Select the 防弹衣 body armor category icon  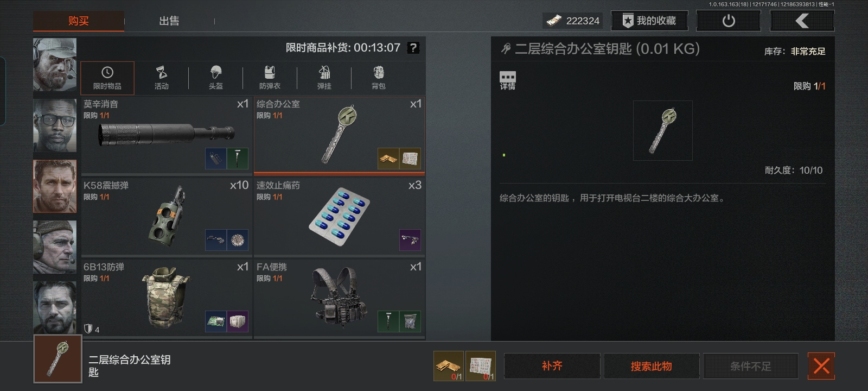270,78
